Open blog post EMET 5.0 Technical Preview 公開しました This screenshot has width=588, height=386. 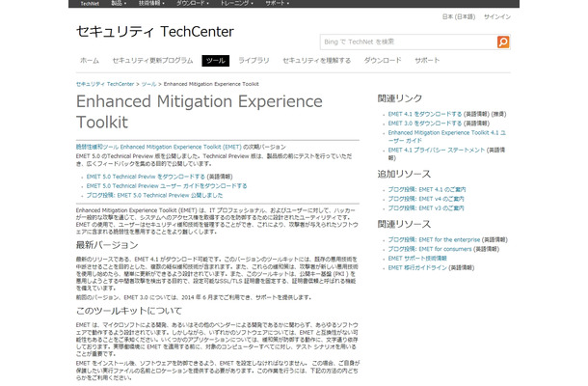[x=154, y=195]
